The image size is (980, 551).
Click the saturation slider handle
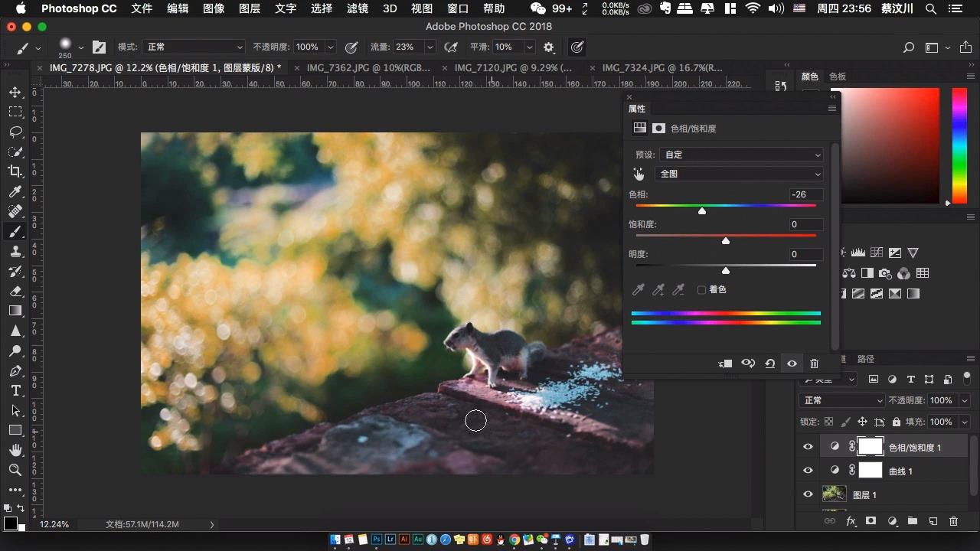726,240
